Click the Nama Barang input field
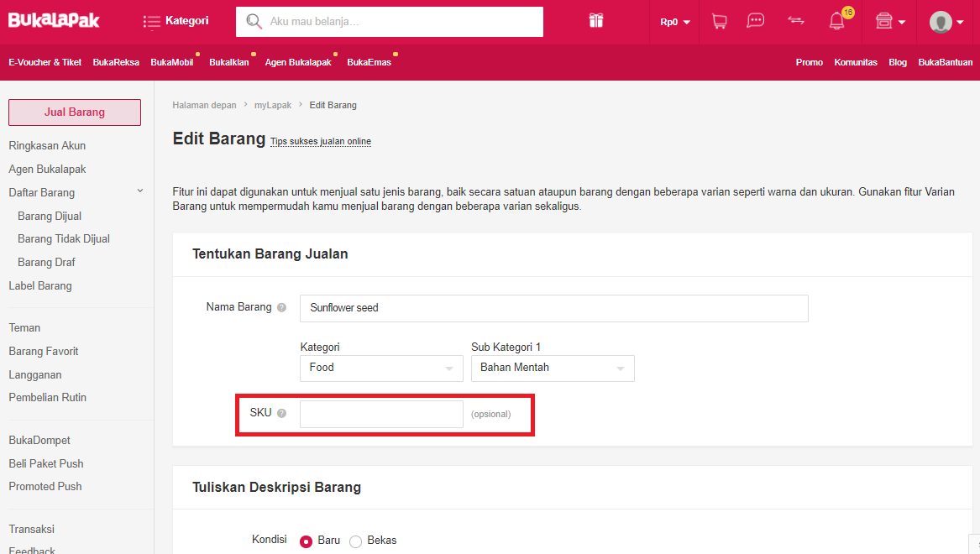980x554 pixels. click(x=553, y=309)
